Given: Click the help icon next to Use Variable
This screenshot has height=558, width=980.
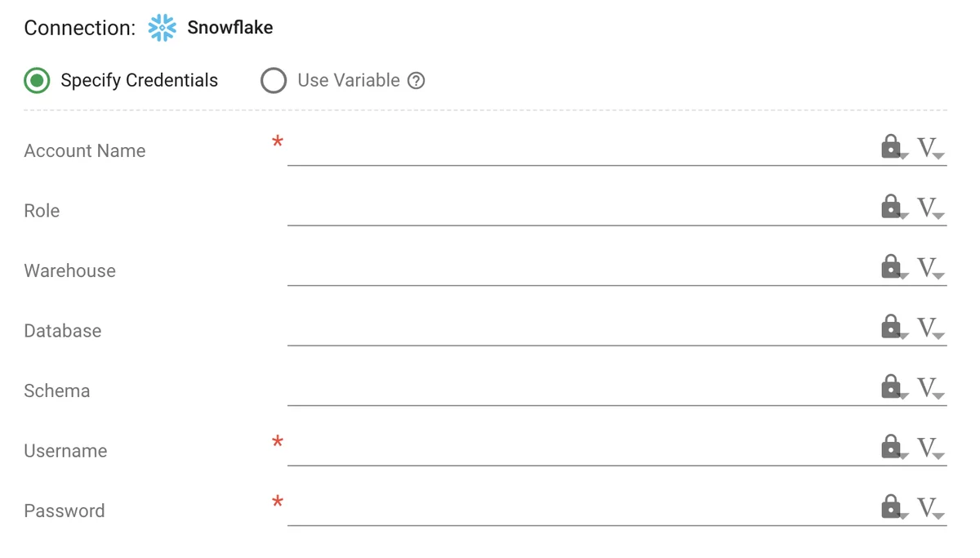Looking at the screenshot, I should tap(416, 80).
